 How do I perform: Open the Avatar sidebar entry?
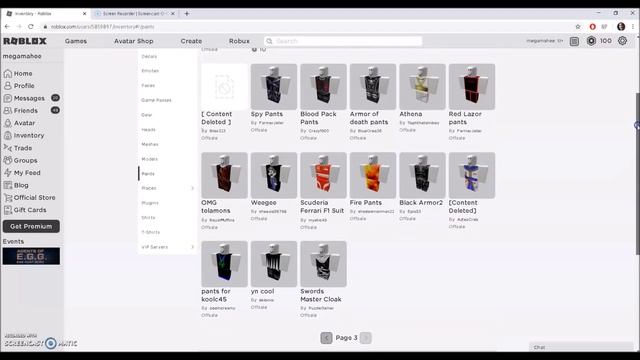(x=19, y=123)
